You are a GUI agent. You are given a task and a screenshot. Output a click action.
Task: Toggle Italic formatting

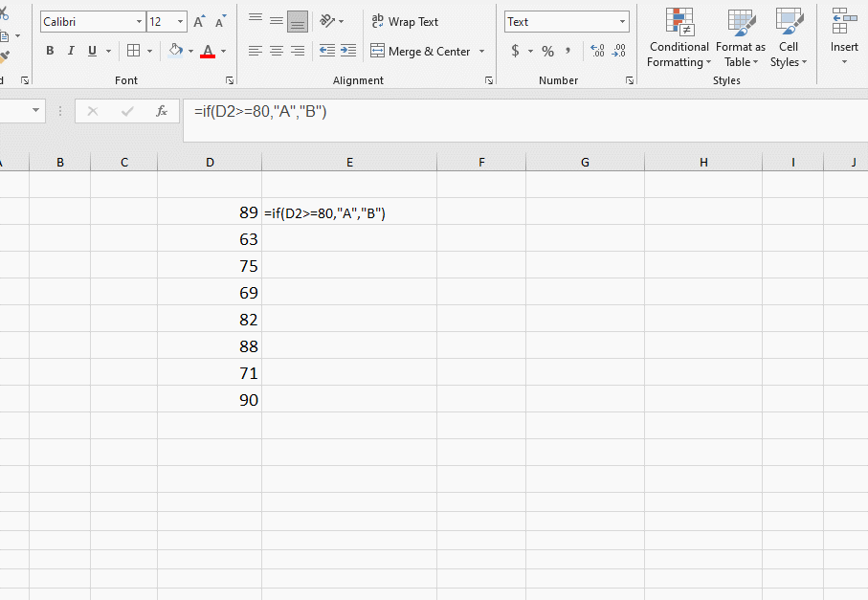tap(71, 51)
